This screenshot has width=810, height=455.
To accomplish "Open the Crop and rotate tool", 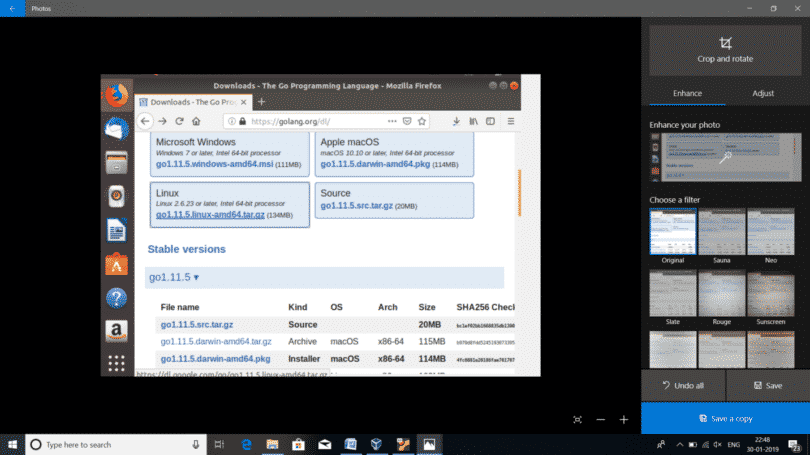I will point(725,50).
